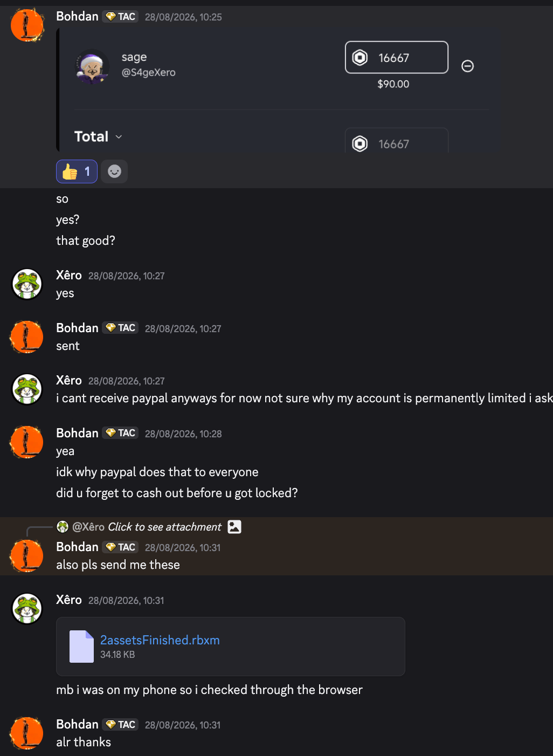The width and height of the screenshot is (553, 756).
Task: Open the add reaction emoji picker
Action: [114, 171]
